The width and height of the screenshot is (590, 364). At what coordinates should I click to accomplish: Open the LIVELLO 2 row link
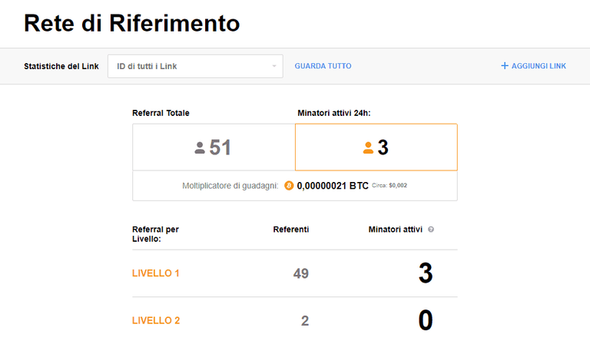[x=156, y=321]
